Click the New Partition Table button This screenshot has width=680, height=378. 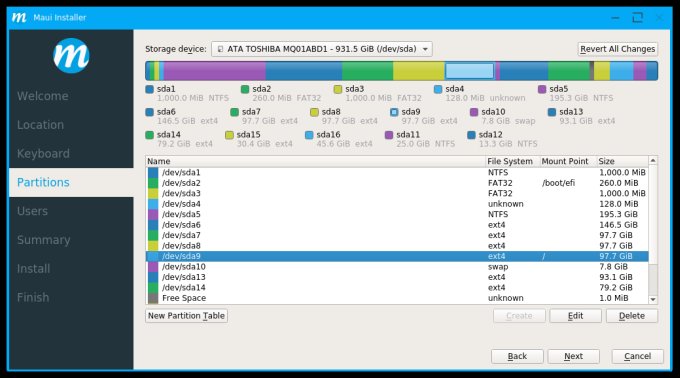pyautogui.click(x=186, y=316)
